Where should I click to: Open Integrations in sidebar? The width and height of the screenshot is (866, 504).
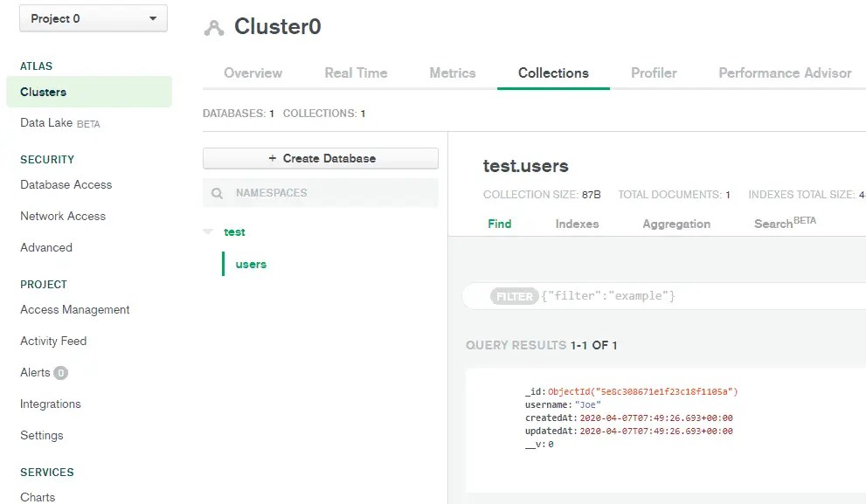pos(51,404)
